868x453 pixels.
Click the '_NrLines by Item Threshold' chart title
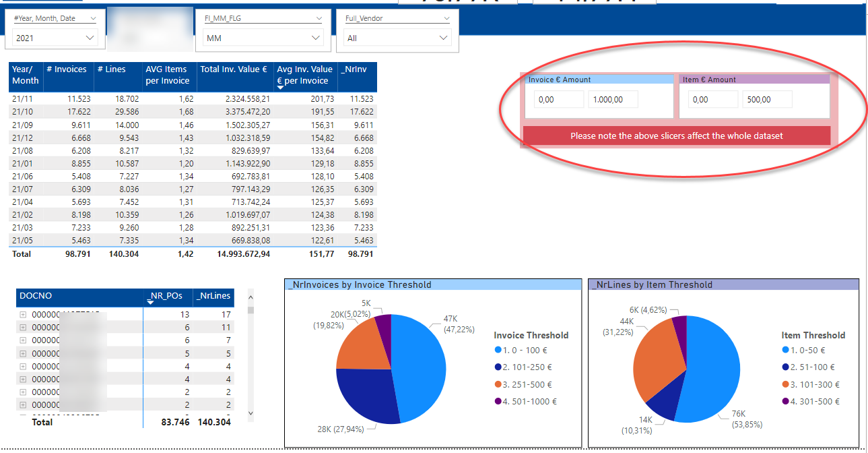651,284
